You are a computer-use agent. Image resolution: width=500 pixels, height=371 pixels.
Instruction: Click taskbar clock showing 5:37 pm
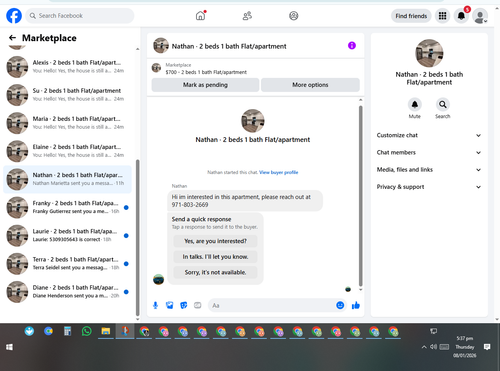465,347
